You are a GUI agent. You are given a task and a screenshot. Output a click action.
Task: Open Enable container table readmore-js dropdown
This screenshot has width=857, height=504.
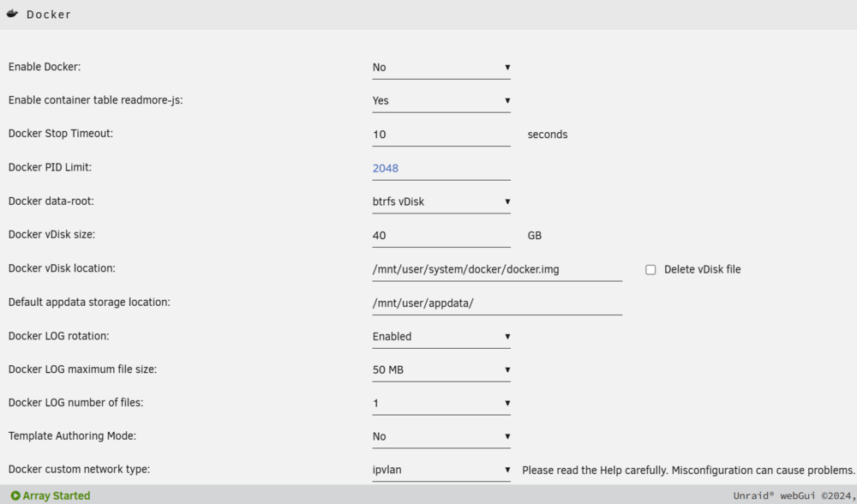tap(441, 100)
